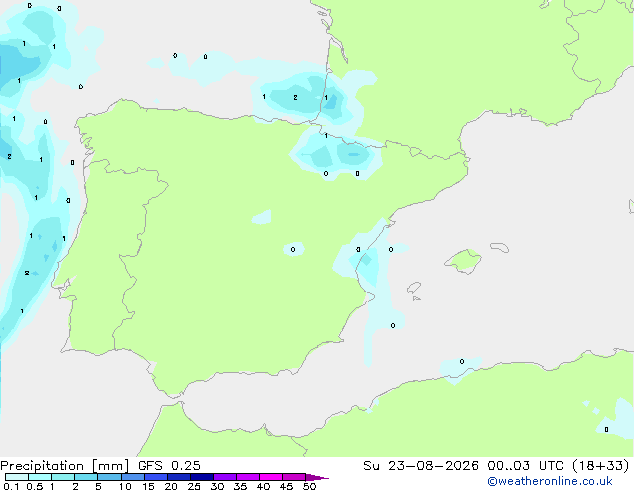The height and width of the screenshot is (490, 634).
Task: Select the 30–35 mm purple legend swatch
Action: click(x=225, y=477)
